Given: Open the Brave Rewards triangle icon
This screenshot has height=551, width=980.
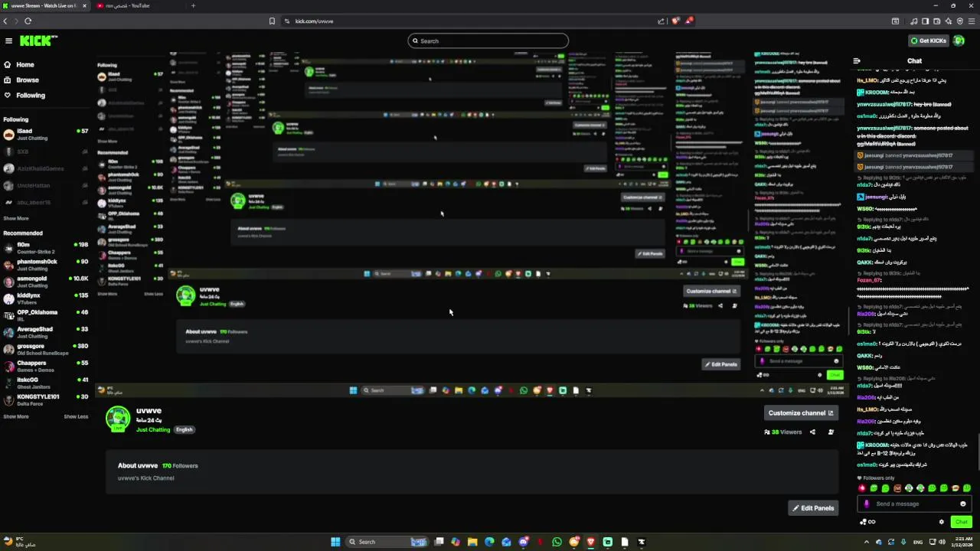Looking at the screenshot, I should (x=689, y=21).
